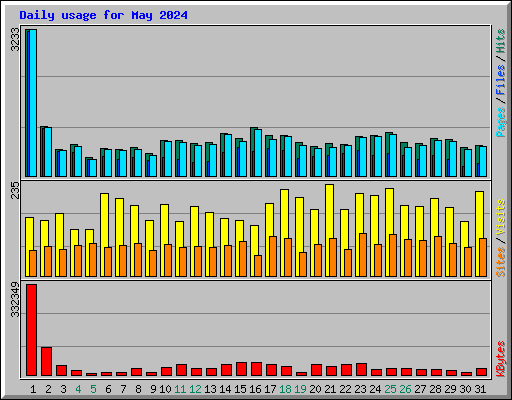Click the KBytes legend label
This screenshot has width=512, height=400.
pyautogui.click(x=501, y=359)
